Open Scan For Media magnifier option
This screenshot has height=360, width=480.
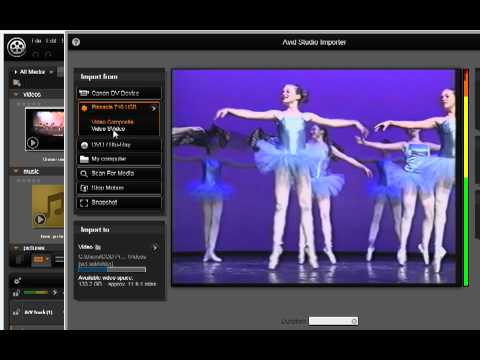119,173
